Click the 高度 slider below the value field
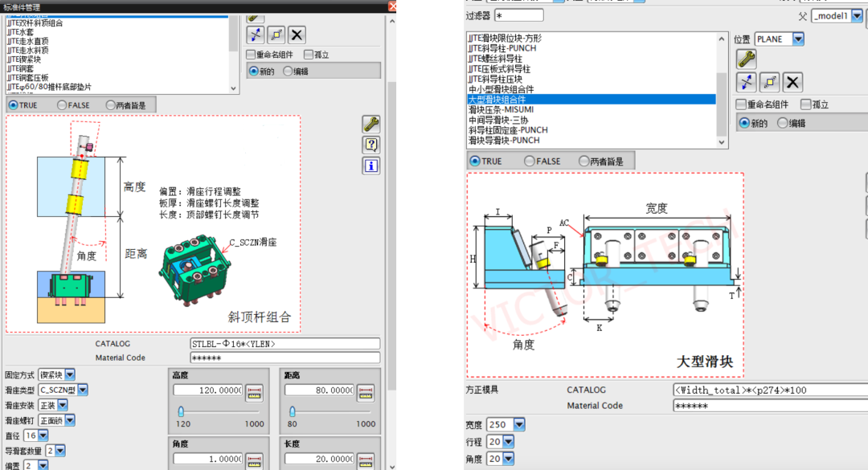This screenshot has width=868, height=470. [x=181, y=411]
